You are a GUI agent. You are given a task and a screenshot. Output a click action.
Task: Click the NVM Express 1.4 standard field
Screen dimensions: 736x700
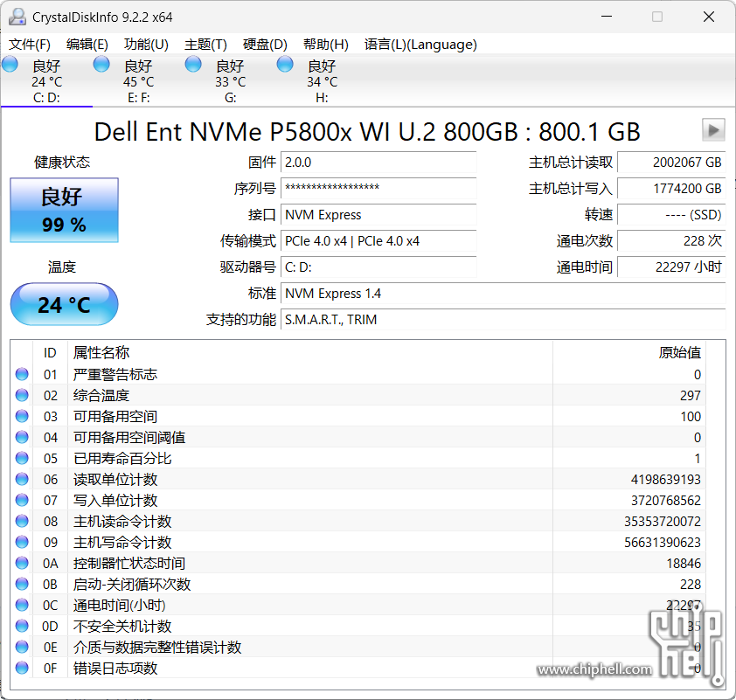pos(503,294)
